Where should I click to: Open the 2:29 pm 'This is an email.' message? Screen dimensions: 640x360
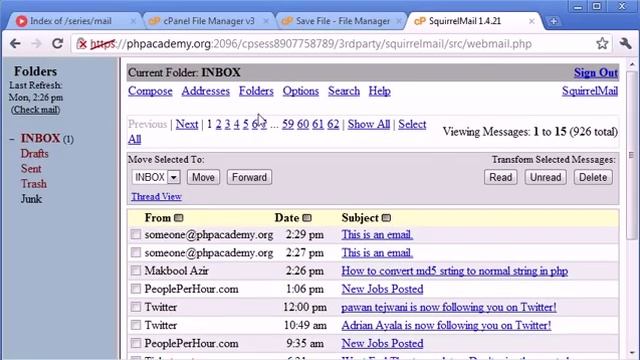[x=377, y=235]
